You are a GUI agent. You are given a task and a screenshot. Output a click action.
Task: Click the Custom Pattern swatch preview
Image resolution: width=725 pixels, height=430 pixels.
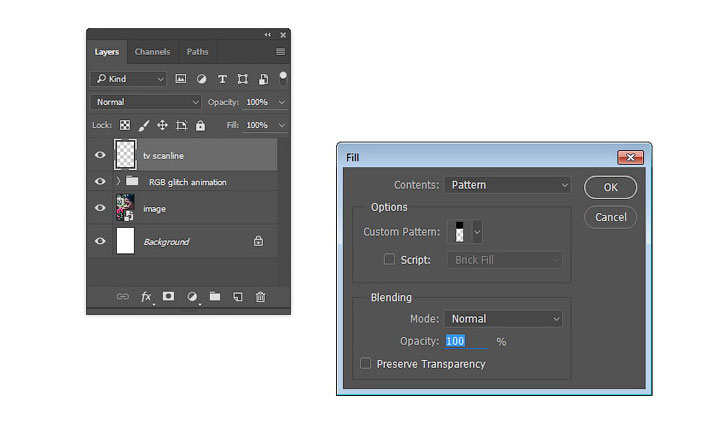(x=460, y=232)
